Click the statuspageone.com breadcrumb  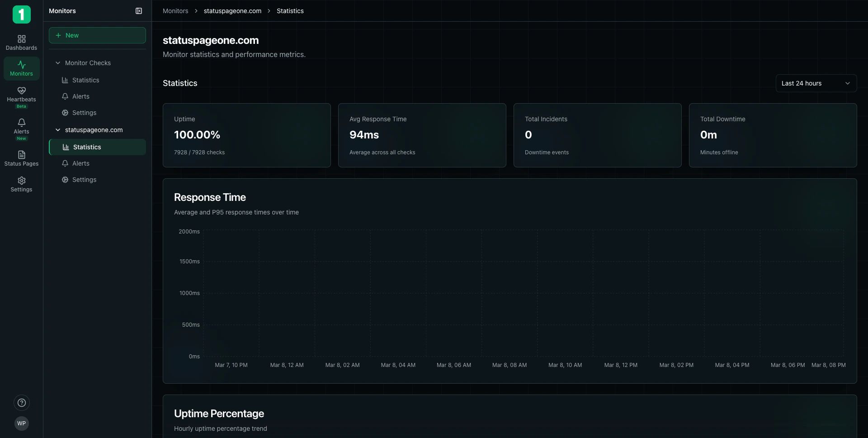click(232, 11)
